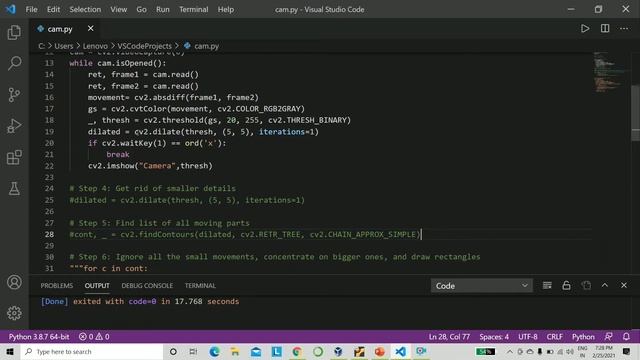Launch Microsoft Edge from the taskbar
This screenshot has height=360, width=640.
click(214, 351)
